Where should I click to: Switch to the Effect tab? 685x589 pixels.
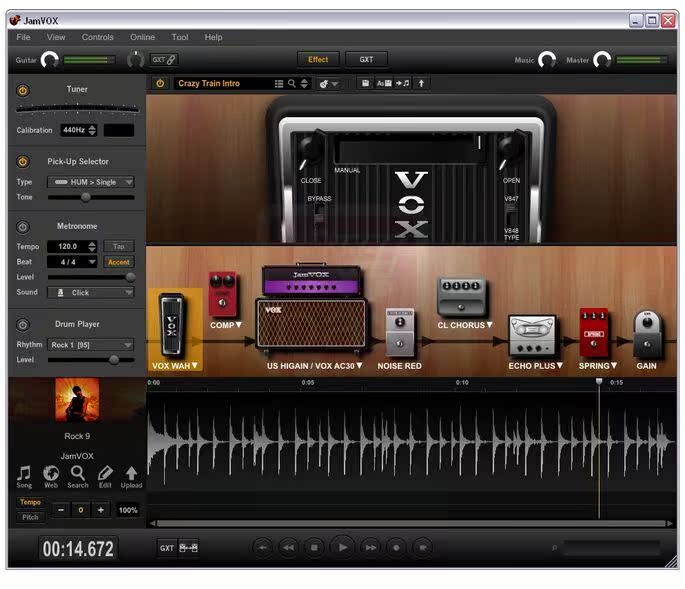(x=318, y=59)
